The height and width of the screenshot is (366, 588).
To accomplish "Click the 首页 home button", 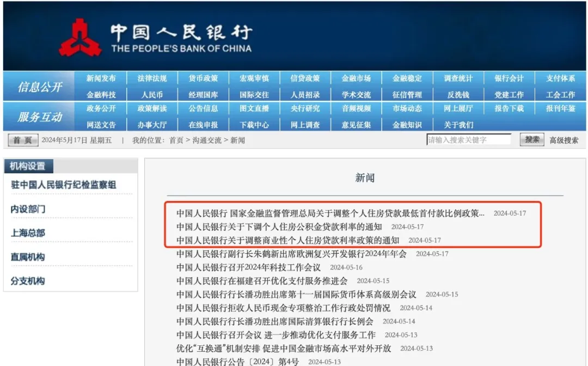I will [23, 141].
